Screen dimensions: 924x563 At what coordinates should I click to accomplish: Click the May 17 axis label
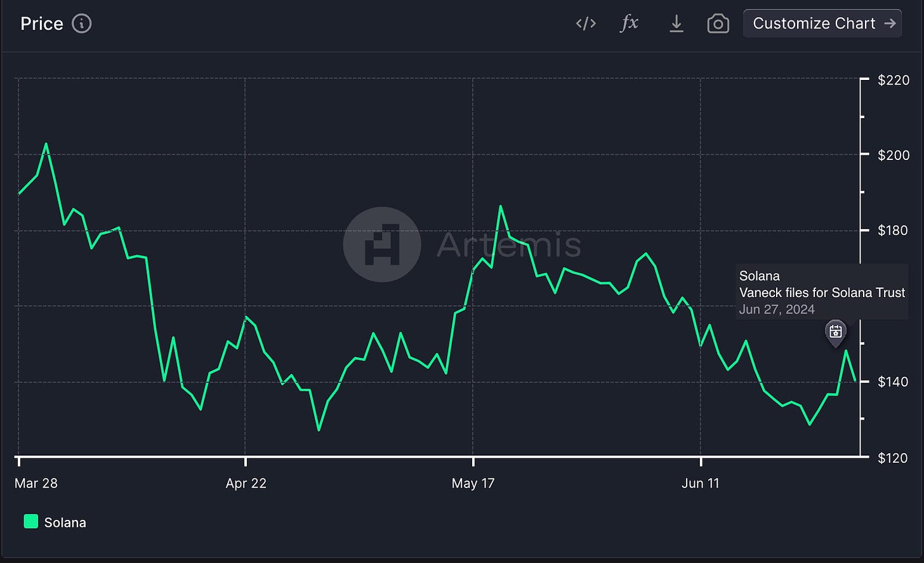(x=473, y=483)
